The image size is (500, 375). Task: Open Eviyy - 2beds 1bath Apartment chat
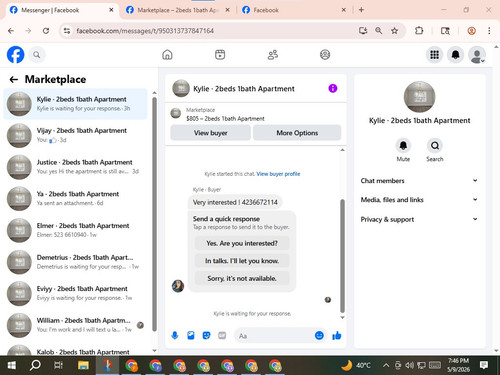pos(75,294)
